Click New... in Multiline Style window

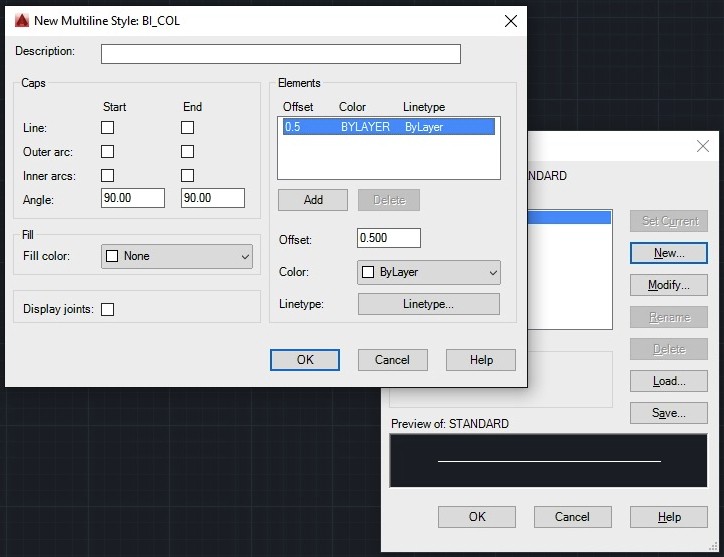pos(669,253)
